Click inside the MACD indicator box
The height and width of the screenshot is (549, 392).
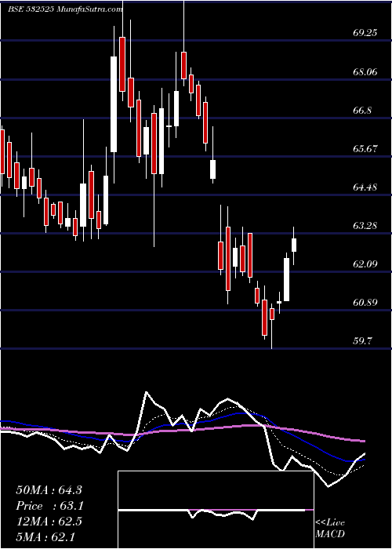(216, 510)
